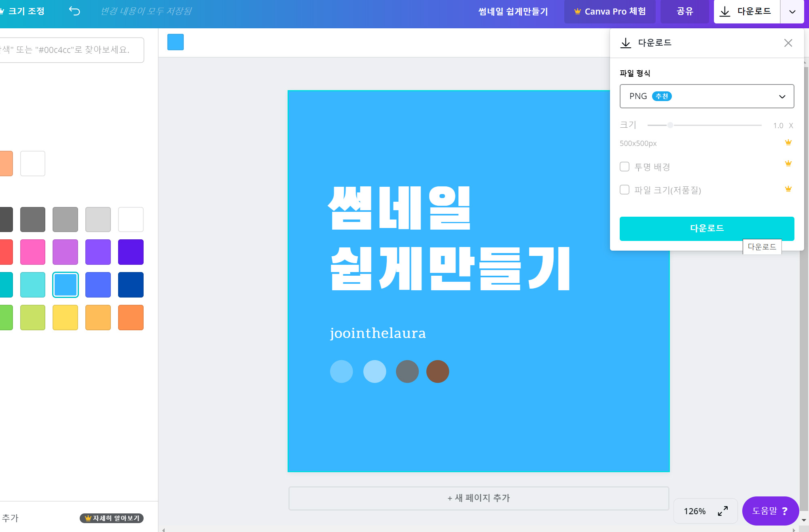Image resolution: width=809 pixels, height=532 pixels.
Task: Click the crown icon beside 파일 크기(저품질)
Action: (x=788, y=189)
